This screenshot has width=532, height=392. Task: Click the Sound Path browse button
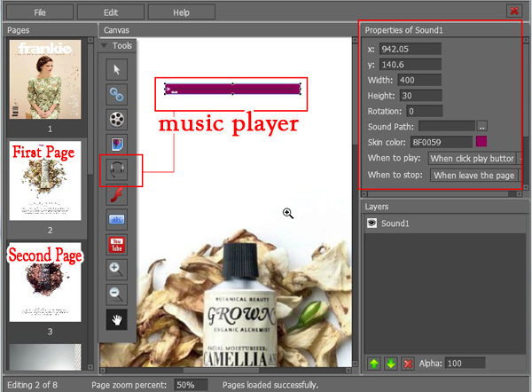pos(482,126)
